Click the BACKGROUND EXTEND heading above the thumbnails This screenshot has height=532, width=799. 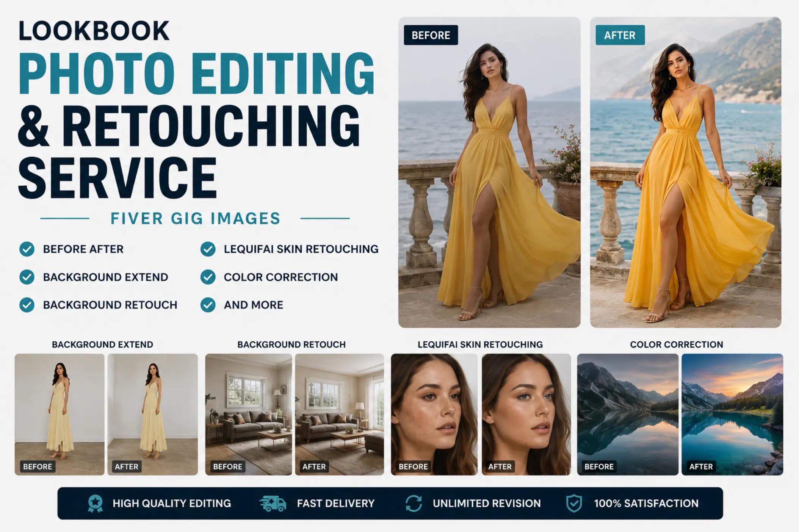(x=102, y=344)
